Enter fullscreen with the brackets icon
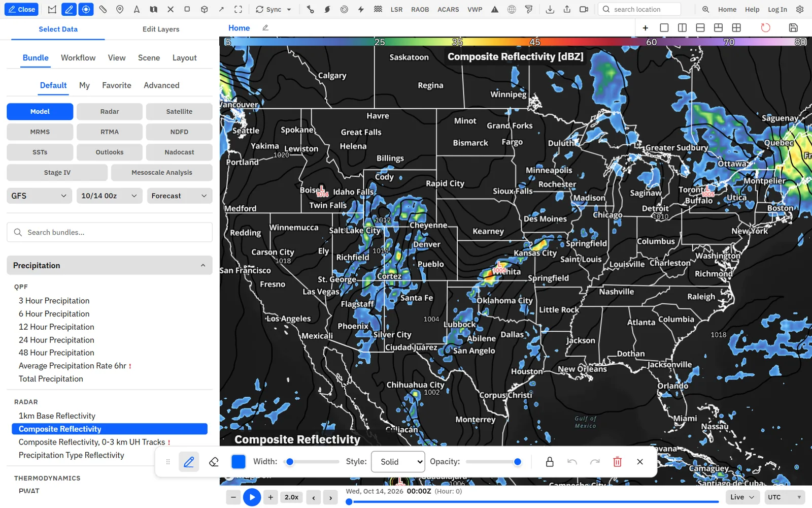This screenshot has width=812, height=508. (x=238, y=9)
